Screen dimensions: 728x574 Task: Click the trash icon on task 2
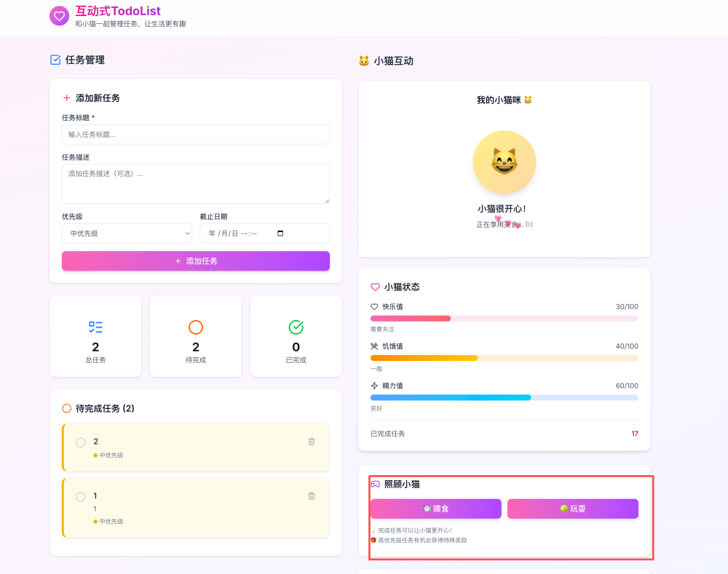point(312,441)
